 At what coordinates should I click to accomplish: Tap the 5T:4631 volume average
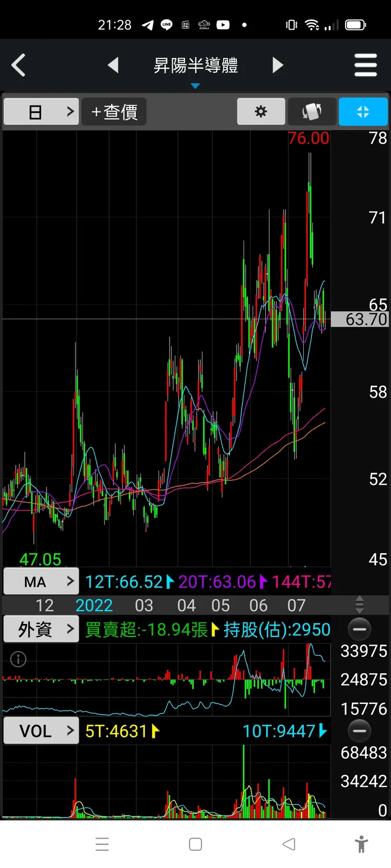pos(116,731)
